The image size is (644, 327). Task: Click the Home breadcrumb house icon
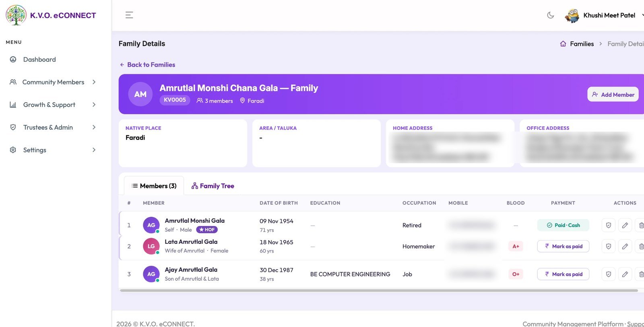pos(563,44)
